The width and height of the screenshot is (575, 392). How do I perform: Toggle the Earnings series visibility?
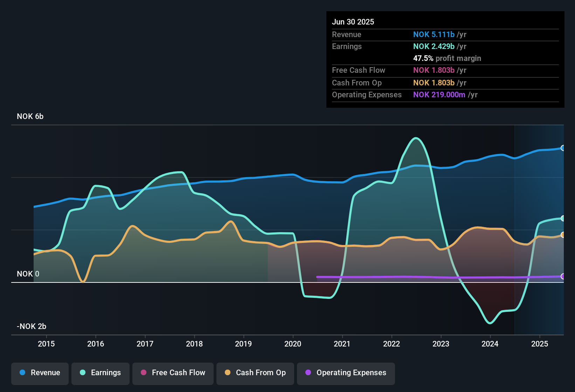click(x=101, y=373)
